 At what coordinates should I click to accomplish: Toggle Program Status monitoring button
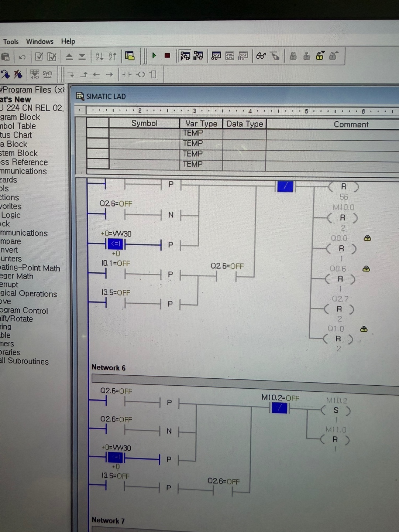pos(185,56)
